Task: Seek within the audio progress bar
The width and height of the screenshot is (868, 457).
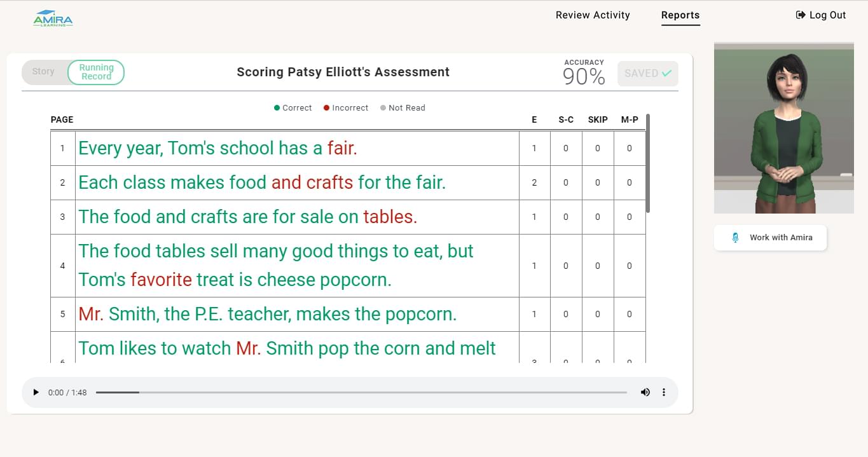Action: click(x=361, y=393)
